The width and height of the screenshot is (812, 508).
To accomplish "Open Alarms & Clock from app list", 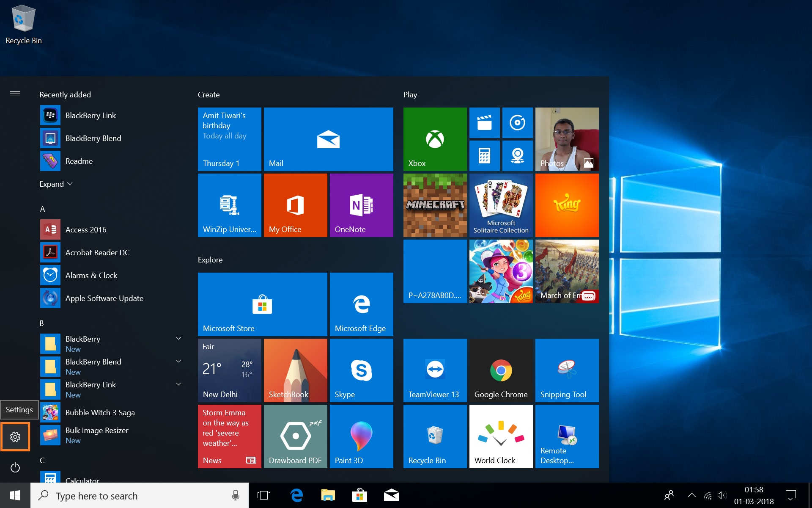I will click(x=112, y=275).
